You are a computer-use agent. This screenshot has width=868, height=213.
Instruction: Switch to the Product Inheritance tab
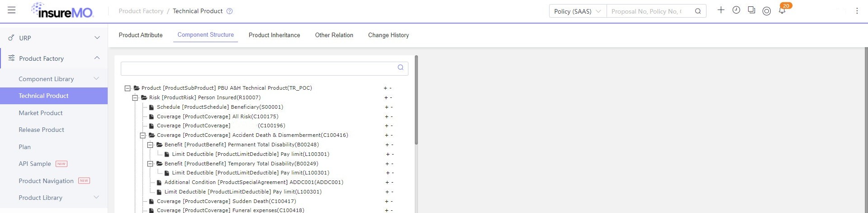[274, 35]
